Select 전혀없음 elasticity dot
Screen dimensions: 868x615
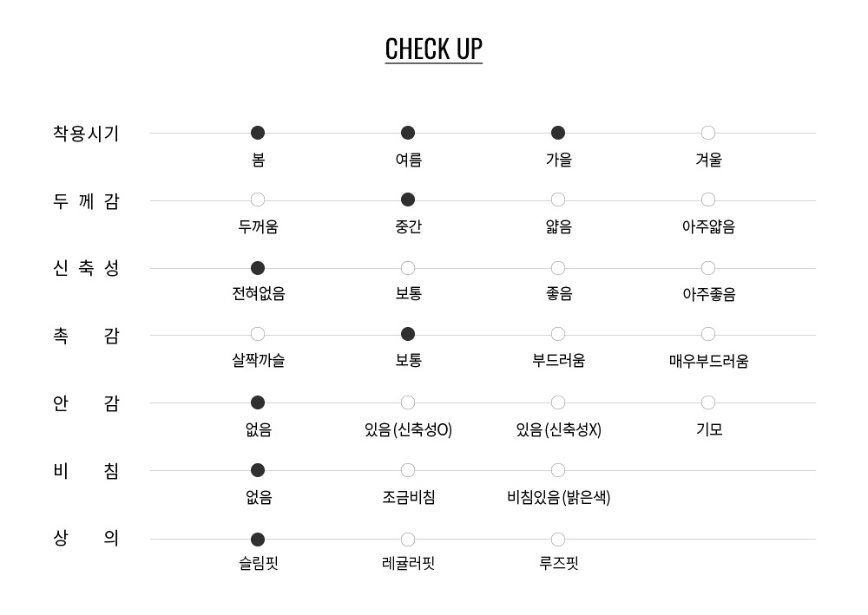[x=258, y=268]
